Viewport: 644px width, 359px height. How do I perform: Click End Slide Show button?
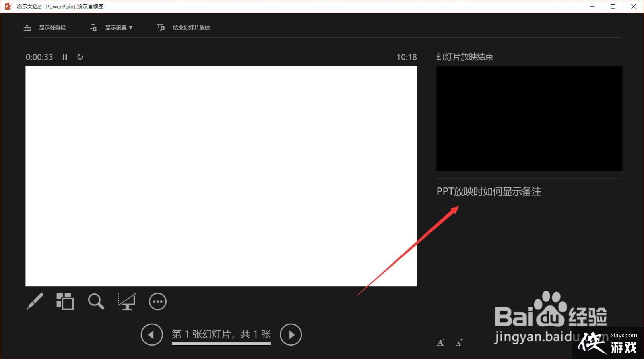coord(184,28)
